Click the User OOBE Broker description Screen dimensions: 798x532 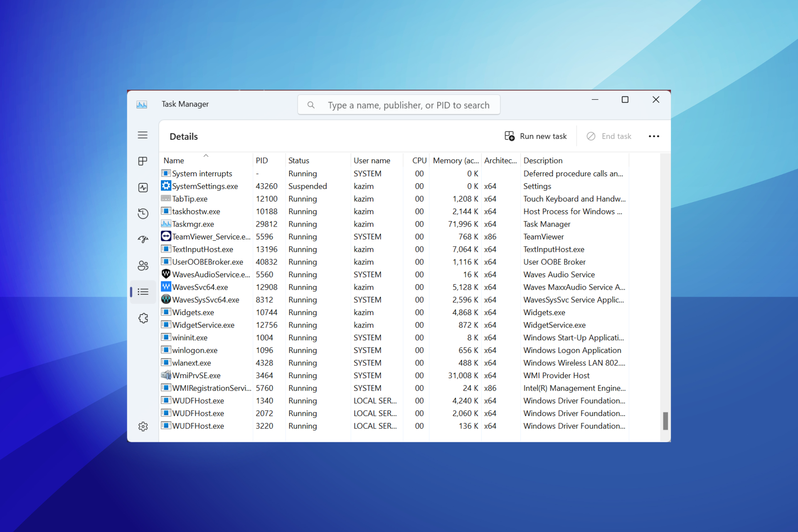554,262
